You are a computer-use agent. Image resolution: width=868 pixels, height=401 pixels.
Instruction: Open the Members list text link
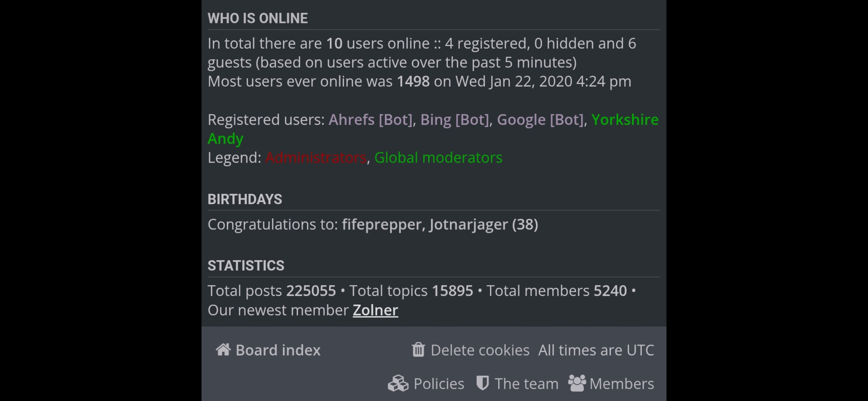[x=621, y=384]
